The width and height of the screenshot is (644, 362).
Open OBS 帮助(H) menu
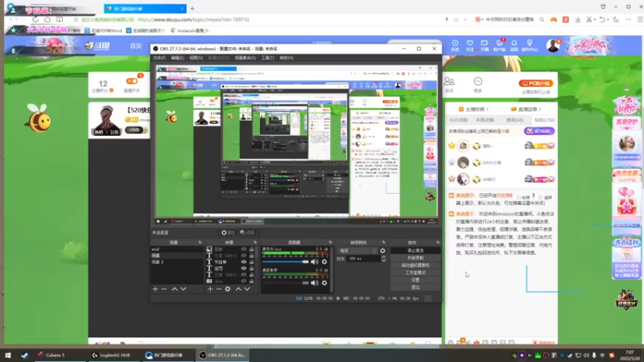(287, 58)
